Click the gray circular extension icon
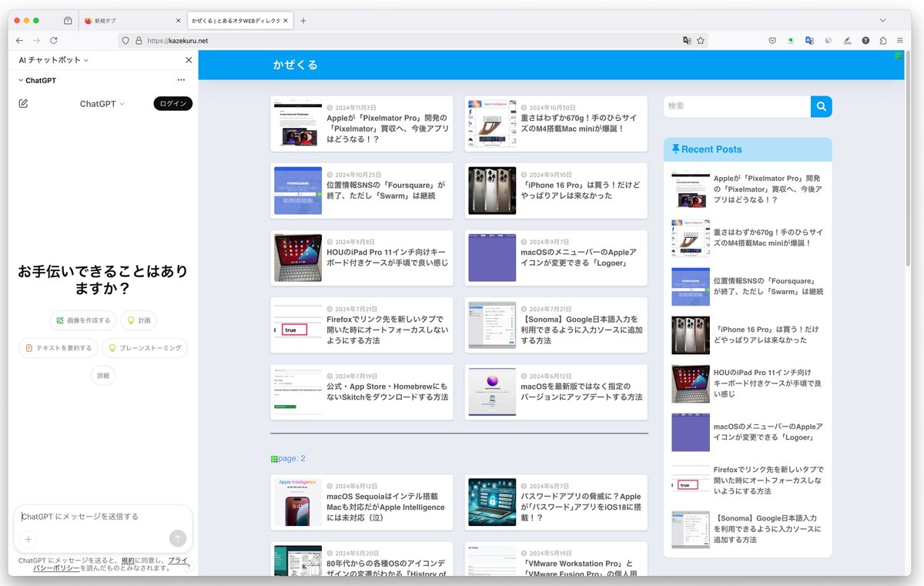This screenshot has width=924, height=586. tap(829, 41)
